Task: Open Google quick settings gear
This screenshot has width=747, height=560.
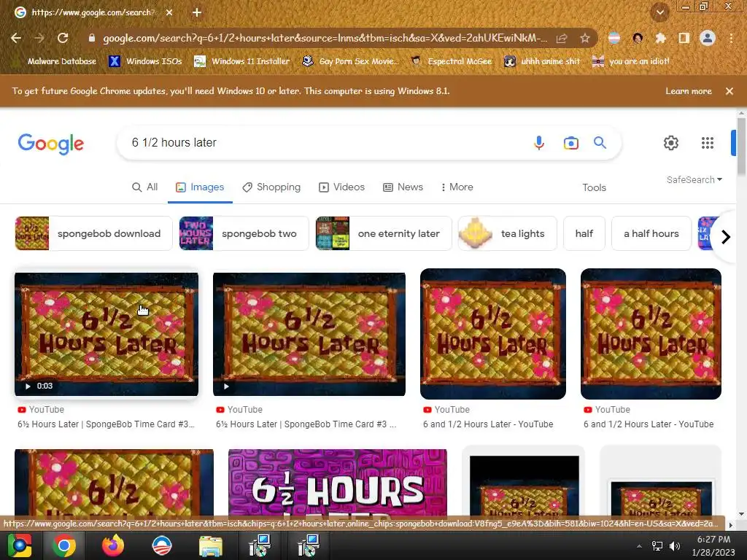Action: tap(671, 142)
